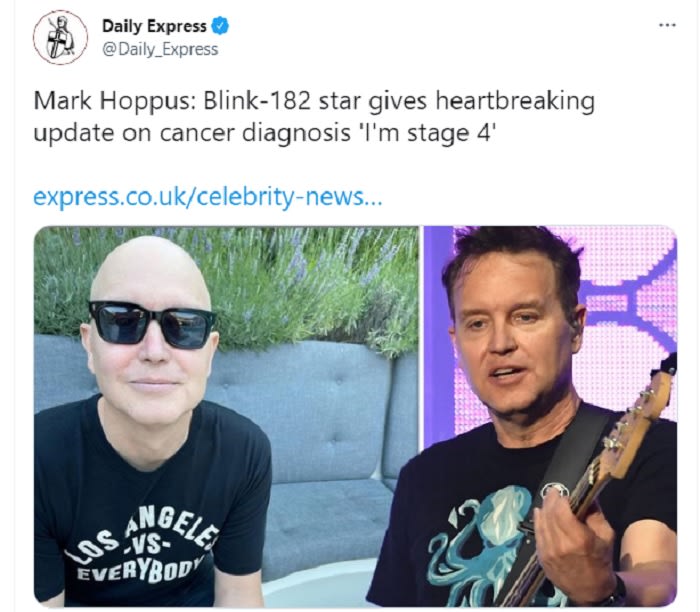Follow the express.co.uk/celebrity-news link
700x612 pixels.
(208, 196)
